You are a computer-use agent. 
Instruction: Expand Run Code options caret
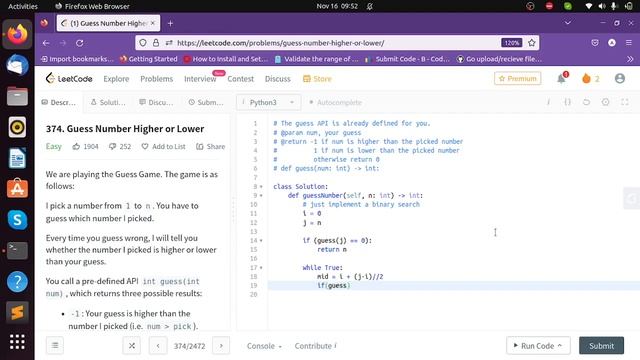pos(560,345)
